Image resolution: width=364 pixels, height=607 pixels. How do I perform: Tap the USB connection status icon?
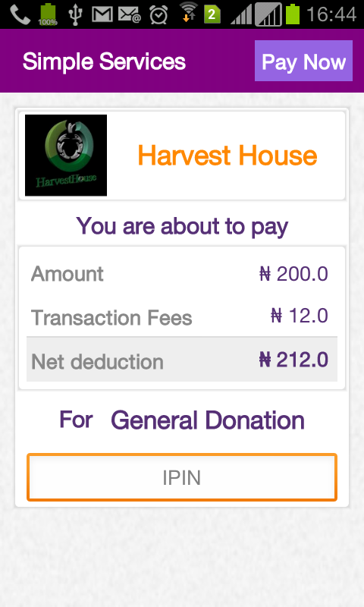[75, 14]
